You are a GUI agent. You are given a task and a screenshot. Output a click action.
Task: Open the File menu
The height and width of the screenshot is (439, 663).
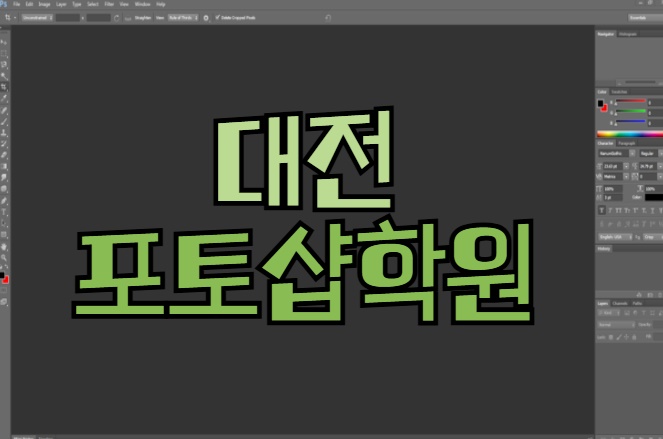tap(16, 4)
